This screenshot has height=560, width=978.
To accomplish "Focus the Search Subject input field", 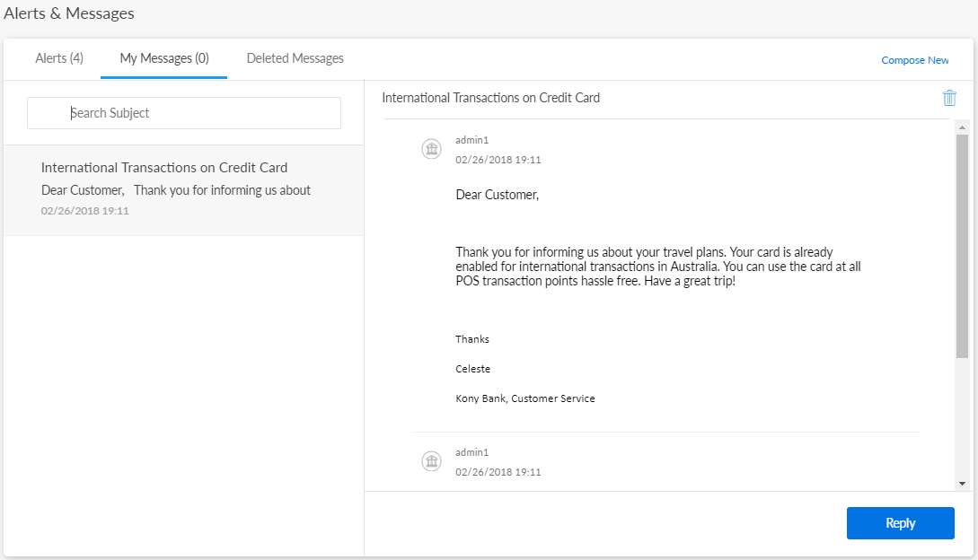I will point(184,113).
